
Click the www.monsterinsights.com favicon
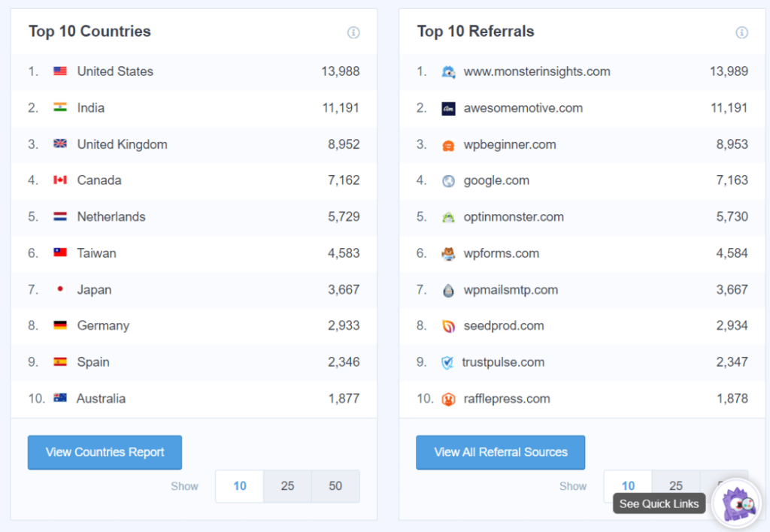[449, 71]
